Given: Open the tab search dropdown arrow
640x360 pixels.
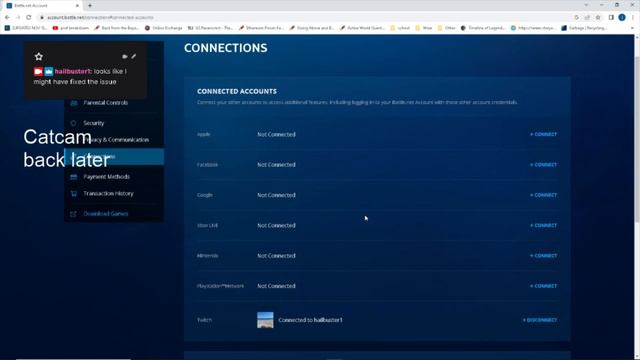Looking at the screenshot, I should [586, 5].
